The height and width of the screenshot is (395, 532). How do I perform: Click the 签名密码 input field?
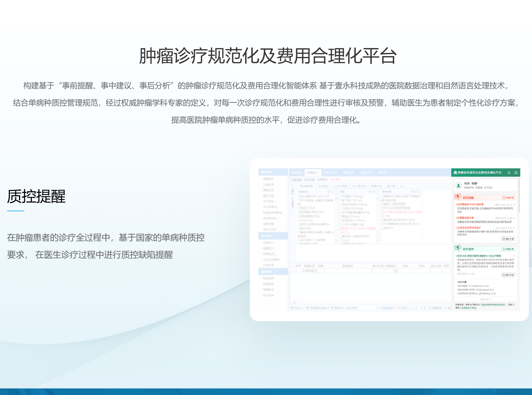(x=367, y=308)
